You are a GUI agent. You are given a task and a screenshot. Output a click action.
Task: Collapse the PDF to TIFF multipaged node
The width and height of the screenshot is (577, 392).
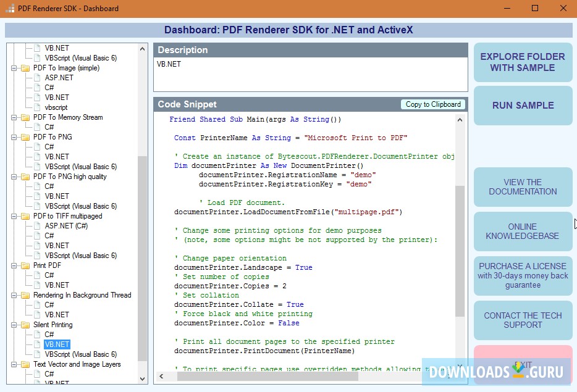[x=14, y=216]
